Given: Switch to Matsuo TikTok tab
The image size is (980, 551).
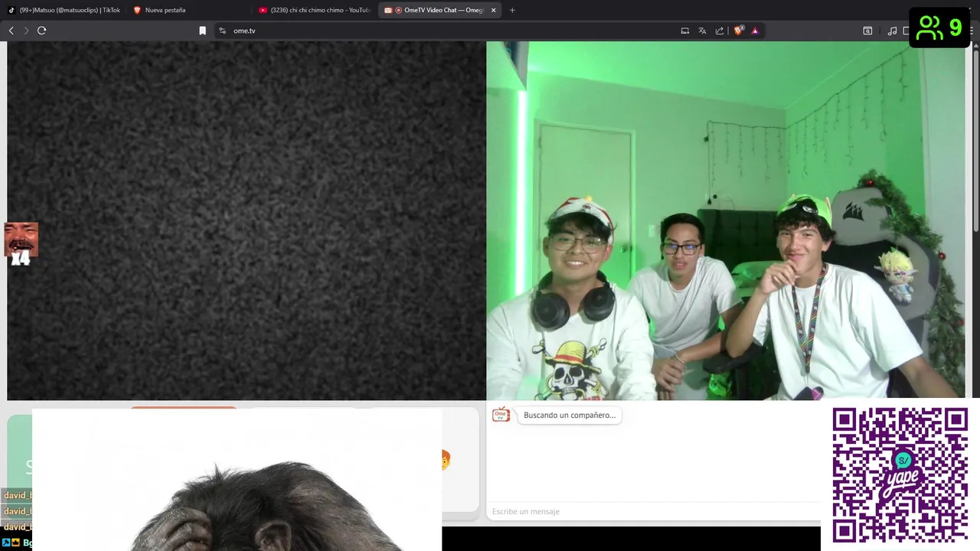Looking at the screenshot, I should pos(64,10).
